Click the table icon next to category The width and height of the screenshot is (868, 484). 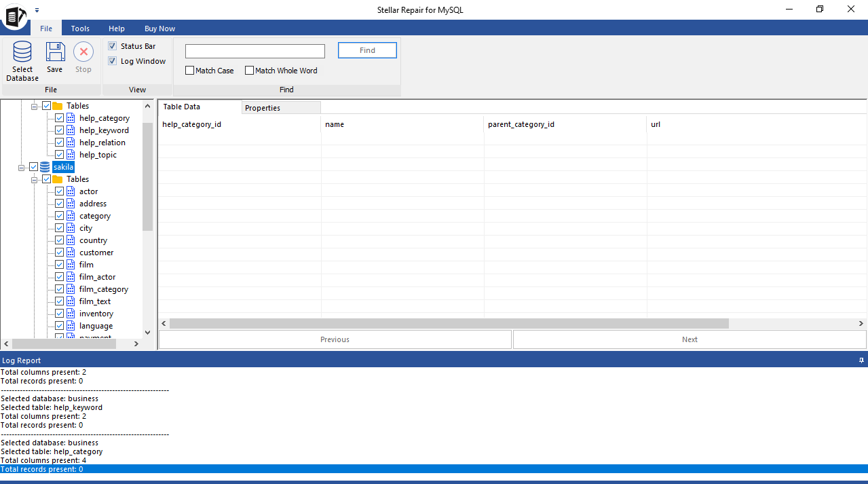point(71,216)
